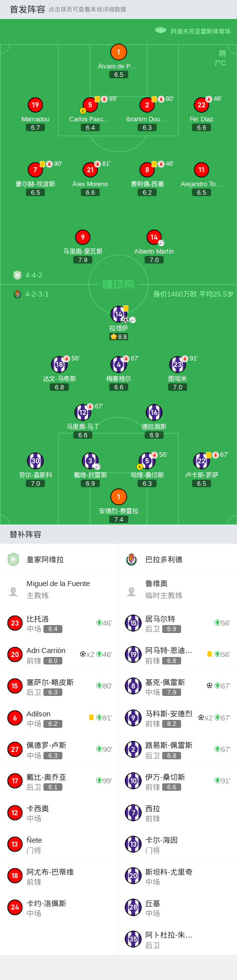
Task: Open 安德烈-费雷拉 goalkeeper number 1 icon
Action: pyautogui.click(x=118, y=497)
